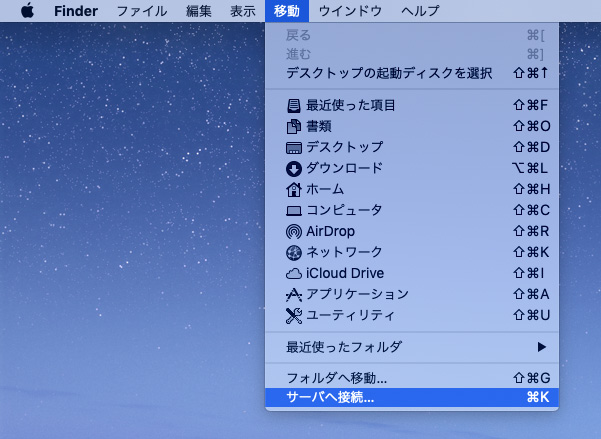Image resolution: width=601 pixels, height=439 pixels.
Task: Click the ⇧⌘U shortcut beside ユーティリティ
Action: point(531,315)
